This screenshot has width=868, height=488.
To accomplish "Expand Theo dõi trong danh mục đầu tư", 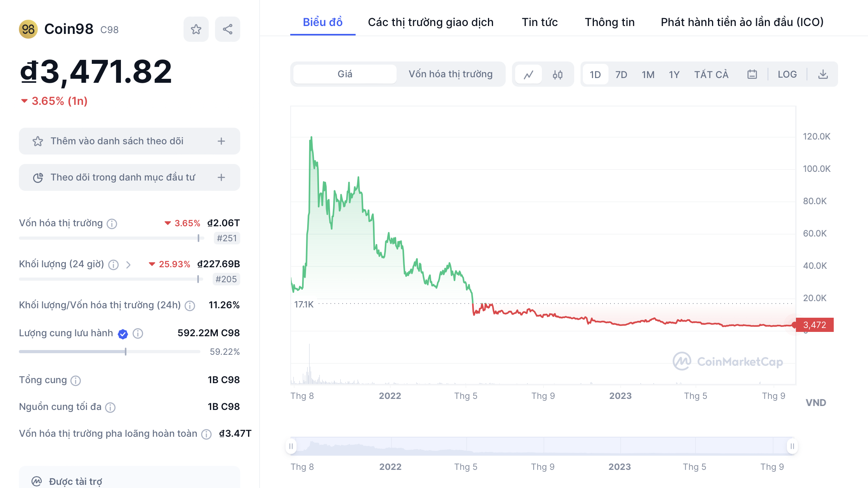I will (x=221, y=177).
